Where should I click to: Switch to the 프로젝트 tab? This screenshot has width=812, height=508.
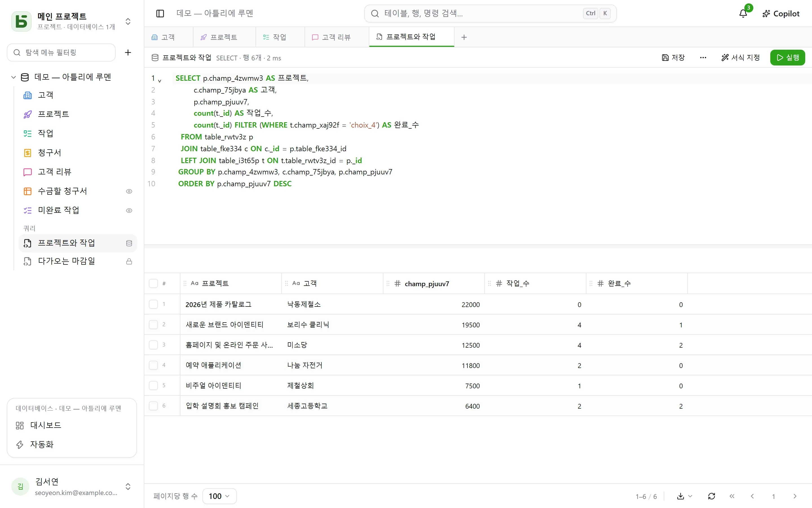pos(224,37)
